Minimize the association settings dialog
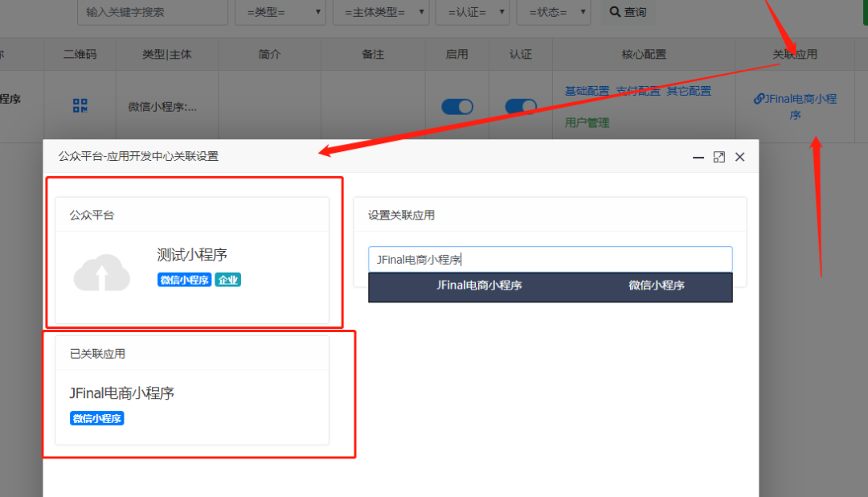Image resolution: width=868 pixels, height=497 pixels. click(x=698, y=157)
